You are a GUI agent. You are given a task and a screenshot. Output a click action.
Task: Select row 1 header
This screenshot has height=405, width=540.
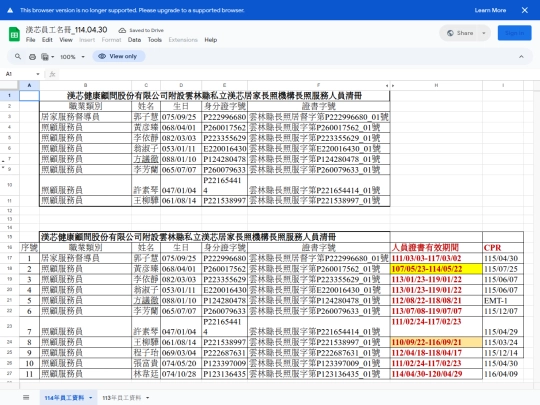9,95
